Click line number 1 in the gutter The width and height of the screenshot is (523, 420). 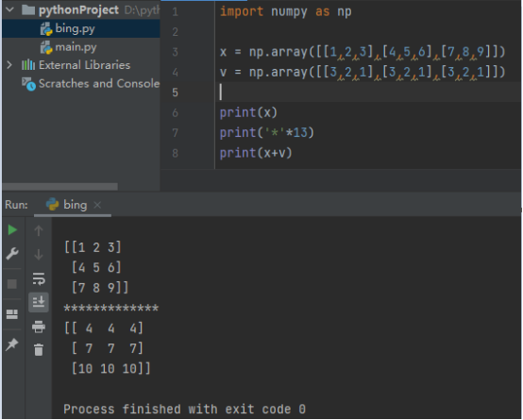click(175, 12)
